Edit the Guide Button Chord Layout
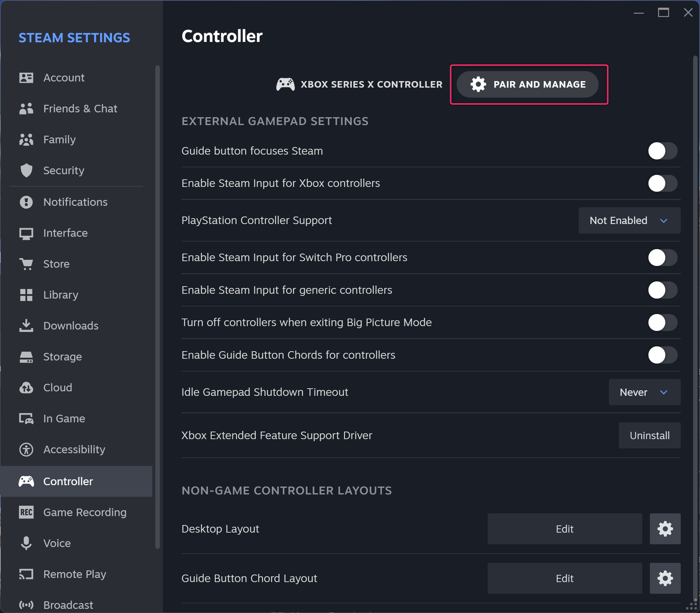The width and height of the screenshot is (700, 613). pyautogui.click(x=565, y=578)
